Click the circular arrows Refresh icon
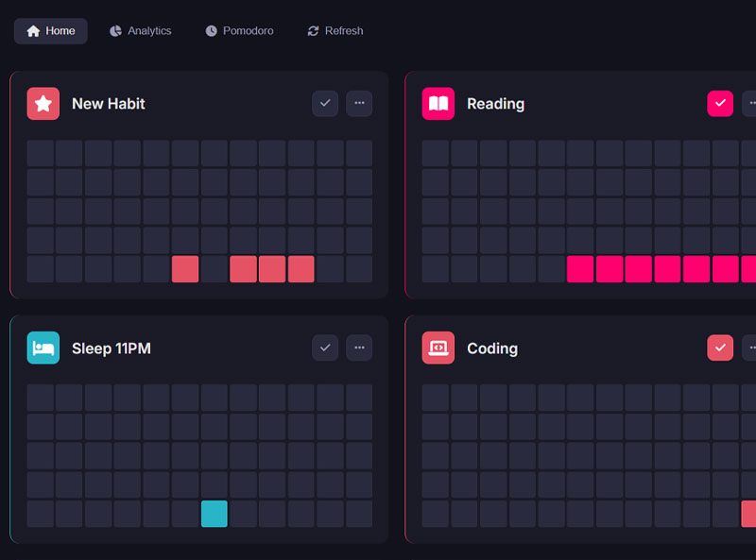 click(313, 31)
